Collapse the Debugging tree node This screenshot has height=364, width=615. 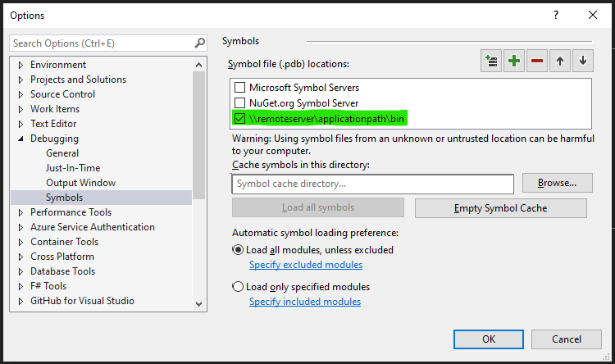20,139
